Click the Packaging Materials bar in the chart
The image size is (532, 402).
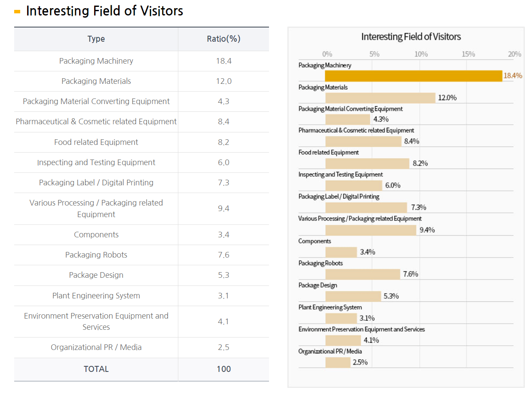coord(380,98)
